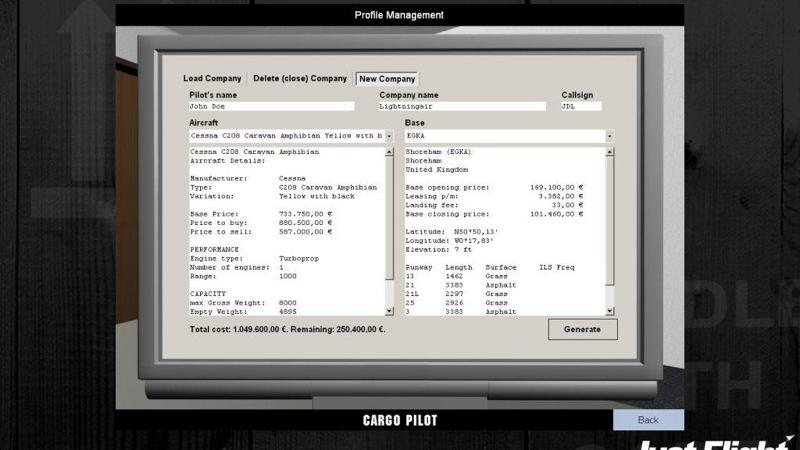
Task: Click the 'max Gross Weight:' line
Action: (x=243, y=303)
